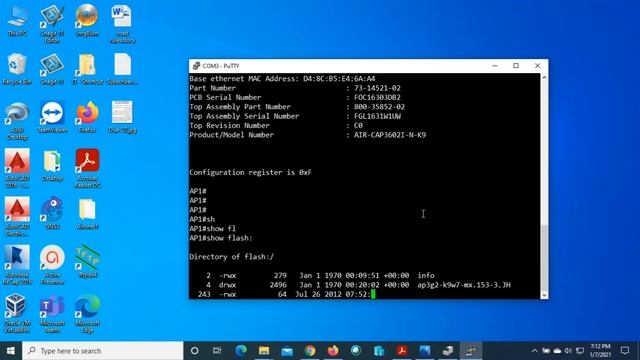The width and height of the screenshot is (640, 360).
Task: Open the Photos app on the taskbar
Action: [425, 351]
